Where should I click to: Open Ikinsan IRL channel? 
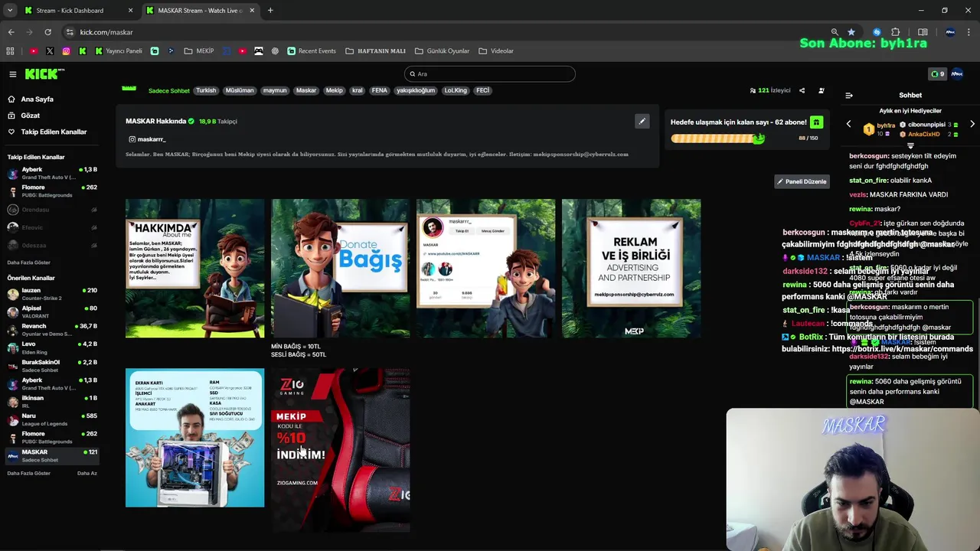pos(51,401)
